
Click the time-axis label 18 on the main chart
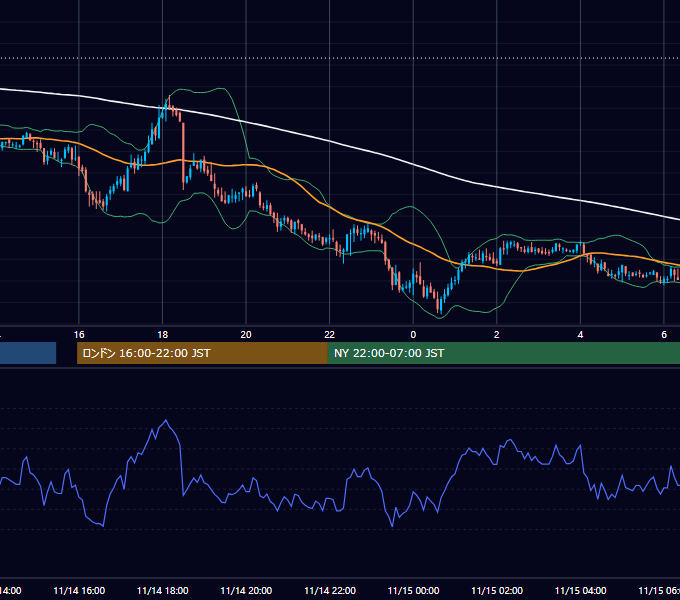point(163,335)
